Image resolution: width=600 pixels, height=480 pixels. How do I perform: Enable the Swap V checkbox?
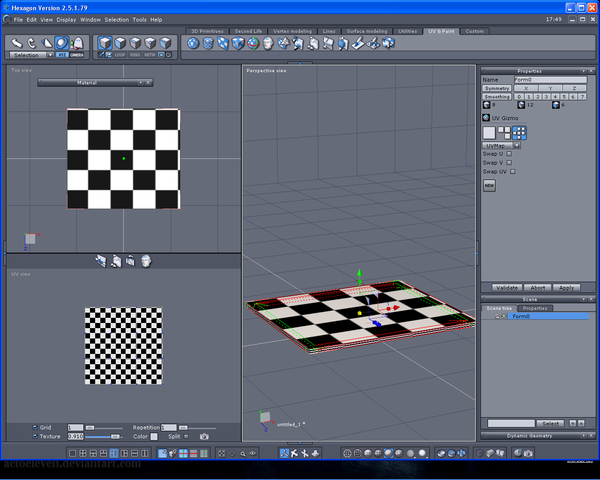pos(509,163)
